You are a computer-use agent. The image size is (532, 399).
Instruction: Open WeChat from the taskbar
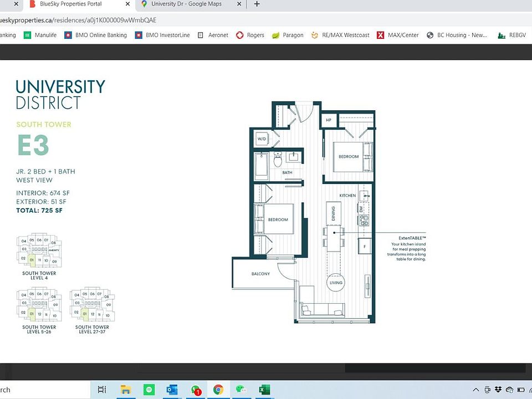(241, 390)
